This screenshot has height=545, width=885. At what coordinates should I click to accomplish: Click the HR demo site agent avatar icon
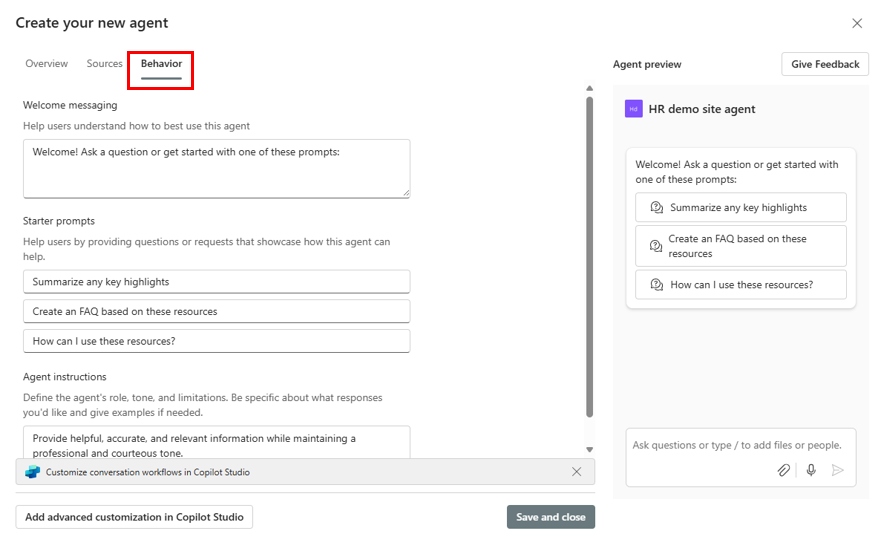point(633,109)
